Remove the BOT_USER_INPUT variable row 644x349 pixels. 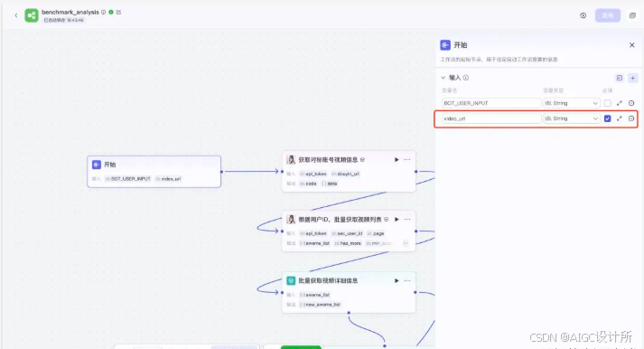pos(631,103)
